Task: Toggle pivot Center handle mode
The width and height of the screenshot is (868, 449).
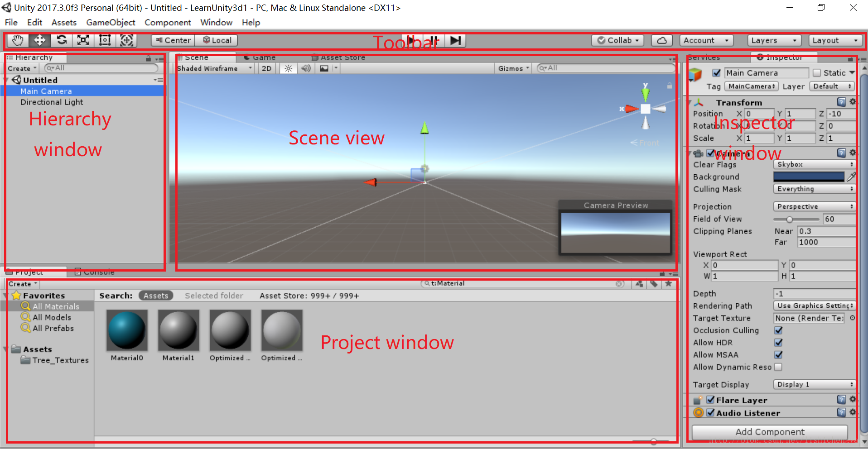Action: tap(173, 40)
